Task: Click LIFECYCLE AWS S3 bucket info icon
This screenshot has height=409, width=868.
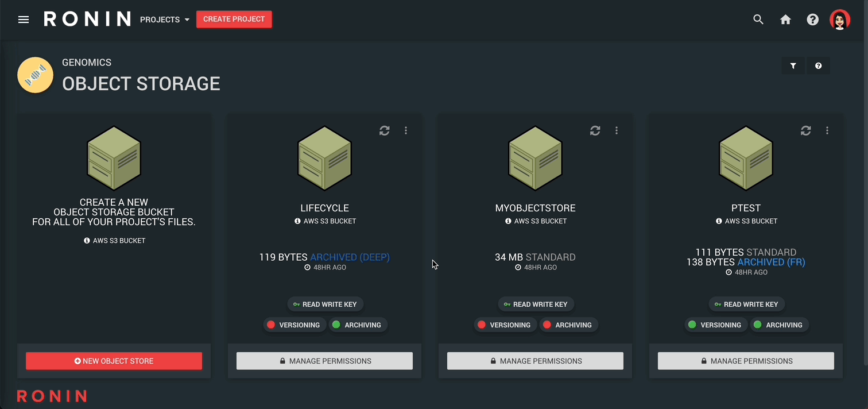Action: pyautogui.click(x=297, y=221)
